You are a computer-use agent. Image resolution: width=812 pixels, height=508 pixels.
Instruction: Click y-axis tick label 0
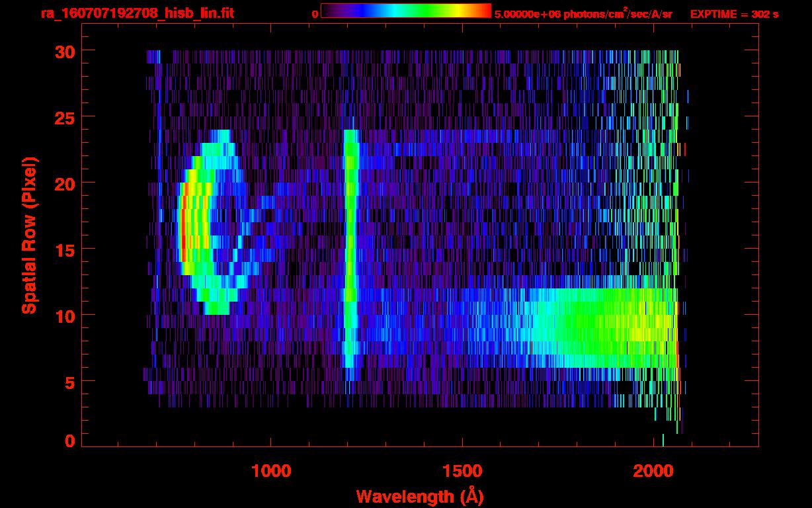click(70, 441)
